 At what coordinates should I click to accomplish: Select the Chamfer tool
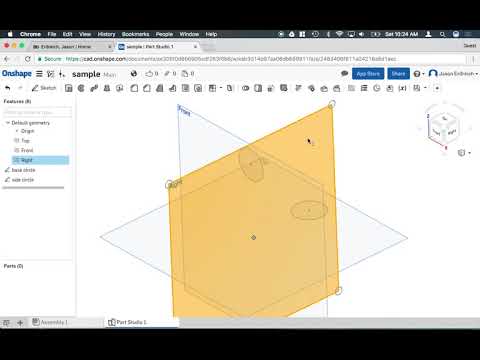[147, 88]
